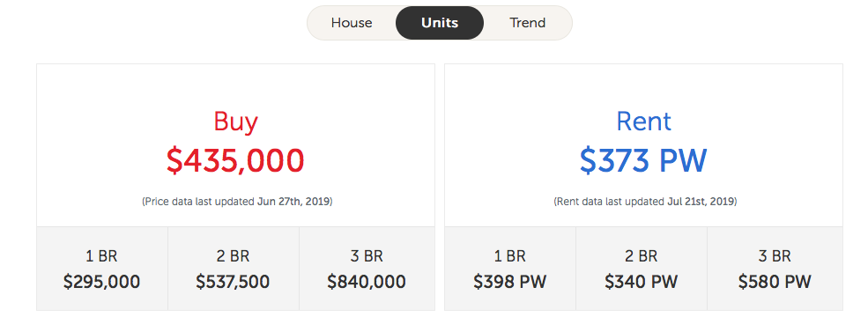The width and height of the screenshot is (868, 317).
Task: Click the rent data last updated note
Action: [645, 202]
